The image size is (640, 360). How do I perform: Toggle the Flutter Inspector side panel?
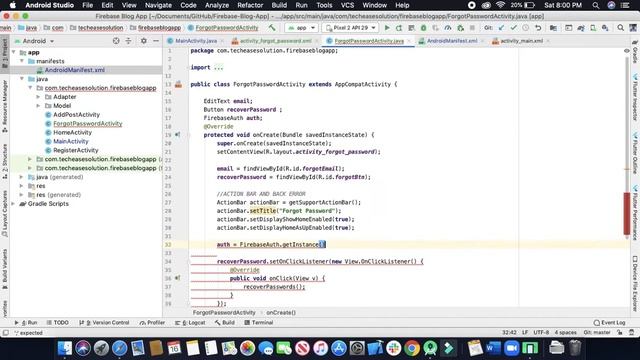click(x=635, y=97)
